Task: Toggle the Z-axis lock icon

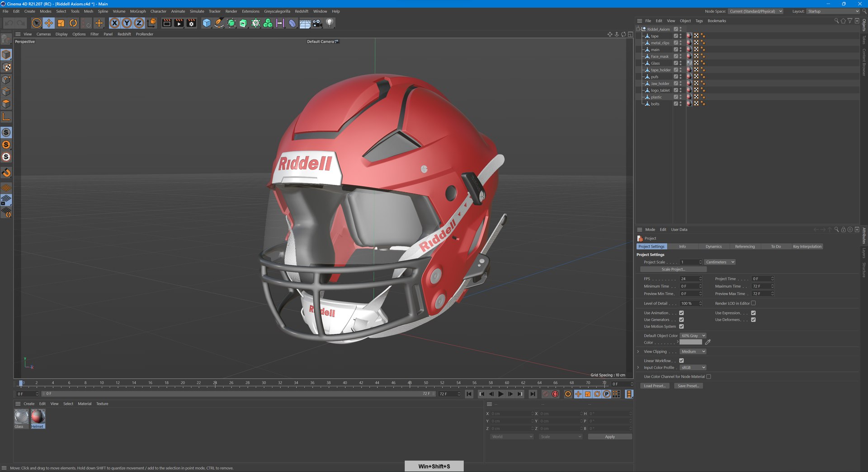Action: point(139,23)
